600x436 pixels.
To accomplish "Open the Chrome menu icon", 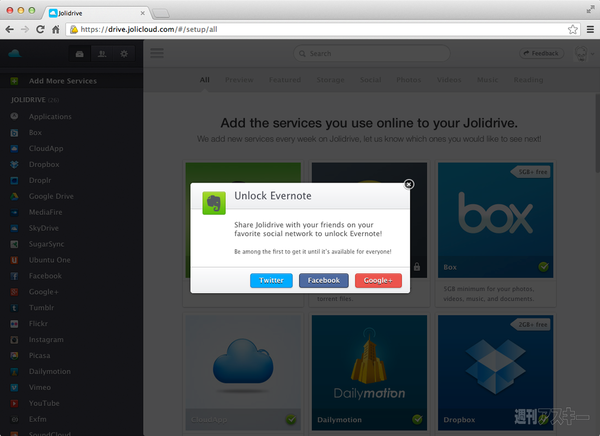I will (x=590, y=29).
